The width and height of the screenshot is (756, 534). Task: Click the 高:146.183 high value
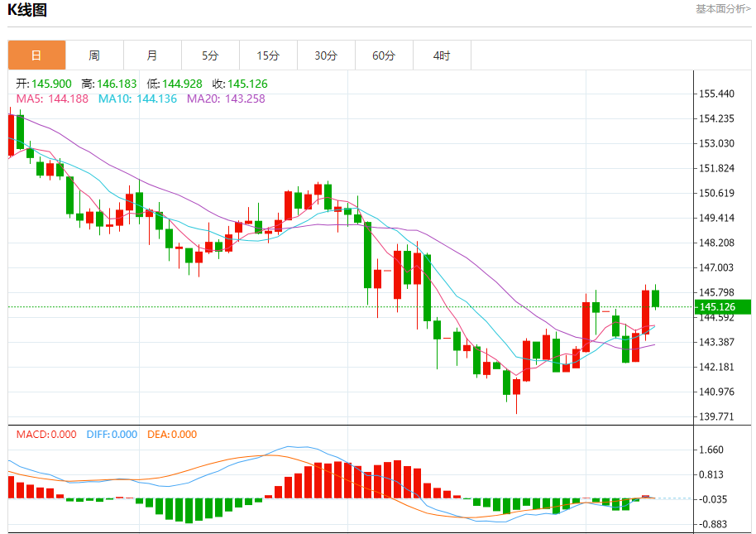pos(109,84)
